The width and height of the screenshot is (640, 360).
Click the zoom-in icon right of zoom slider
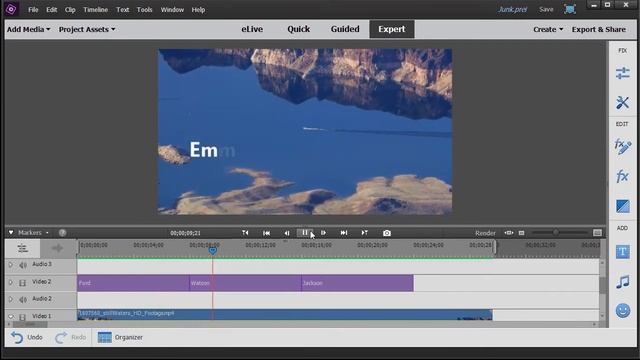coord(597,233)
